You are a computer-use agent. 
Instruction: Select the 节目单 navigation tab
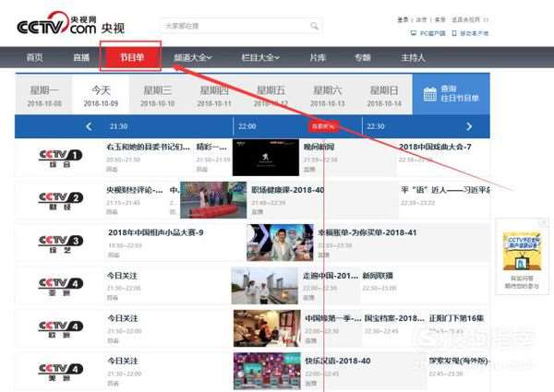tap(131, 57)
